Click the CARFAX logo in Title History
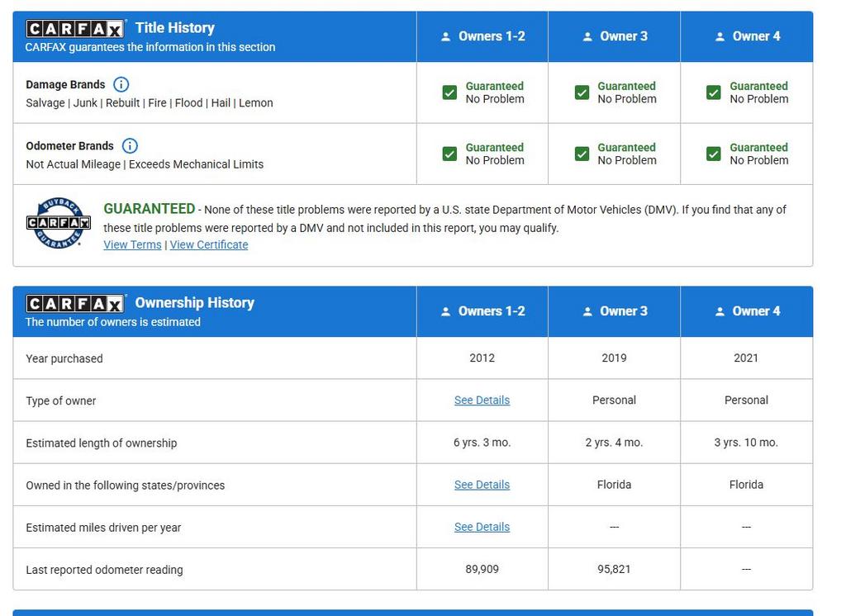The image size is (846, 616). coord(75,29)
